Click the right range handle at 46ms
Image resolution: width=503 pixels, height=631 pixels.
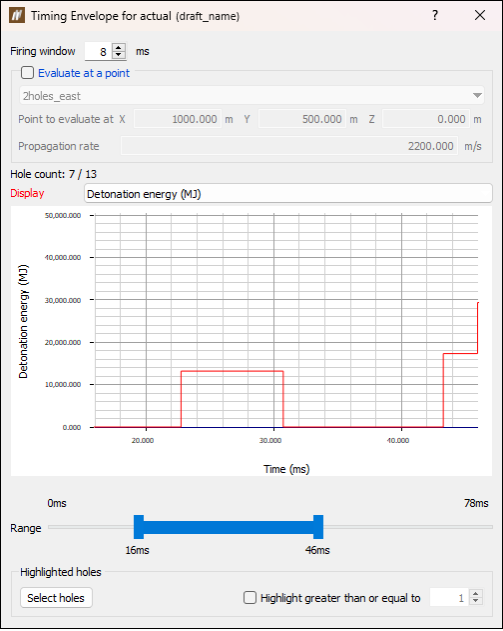point(318,527)
